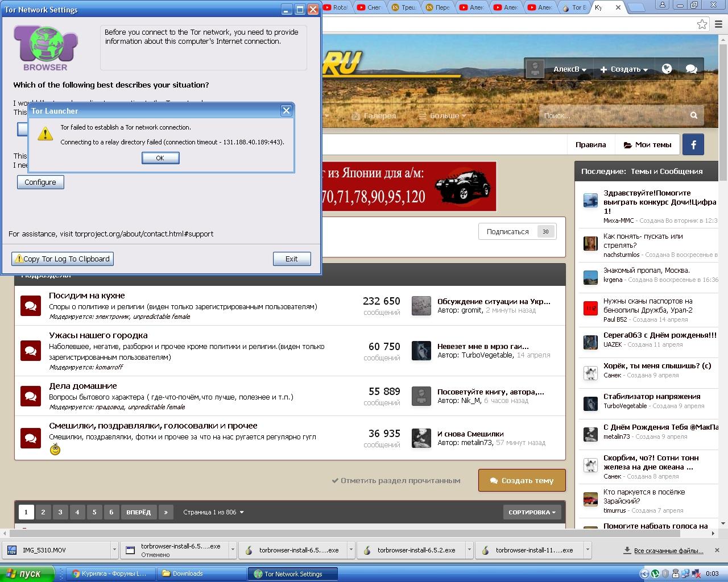
Task: Open Мои темы
Action: coord(647,145)
